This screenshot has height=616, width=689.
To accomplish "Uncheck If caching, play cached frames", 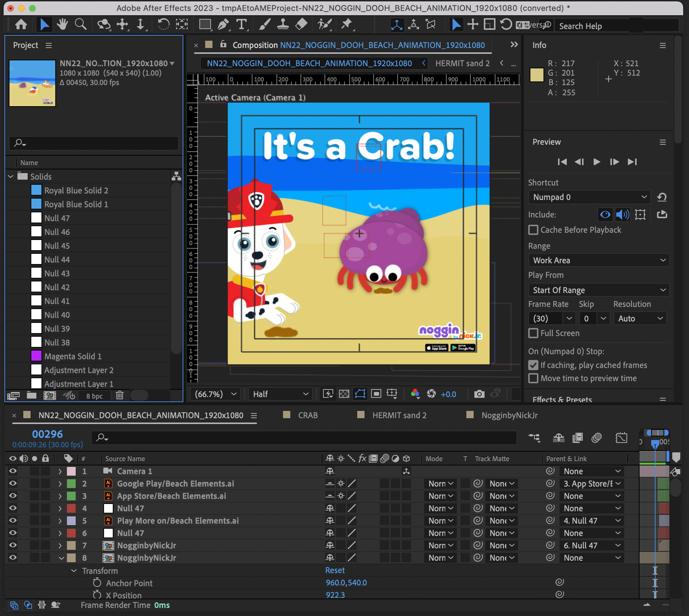I will 533,365.
